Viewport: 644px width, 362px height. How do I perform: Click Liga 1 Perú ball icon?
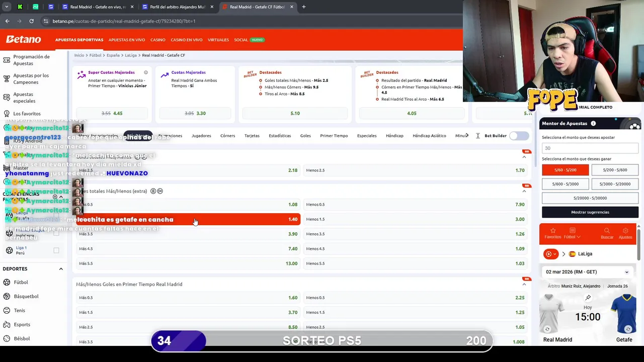coord(9,250)
